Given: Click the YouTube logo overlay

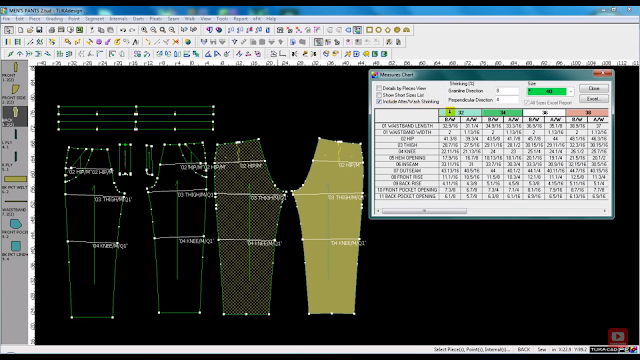Looking at the screenshot, I should pyautogui.click(x=618, y=336).
